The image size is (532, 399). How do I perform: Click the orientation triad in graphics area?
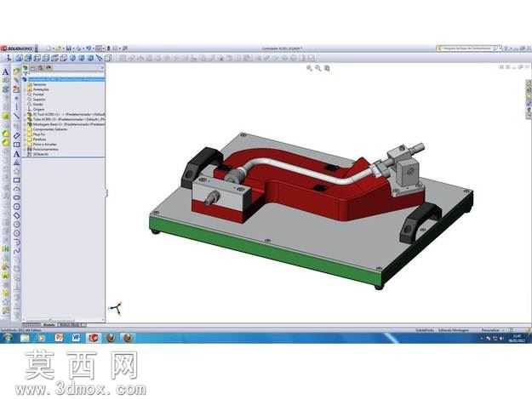coord(116,308)
